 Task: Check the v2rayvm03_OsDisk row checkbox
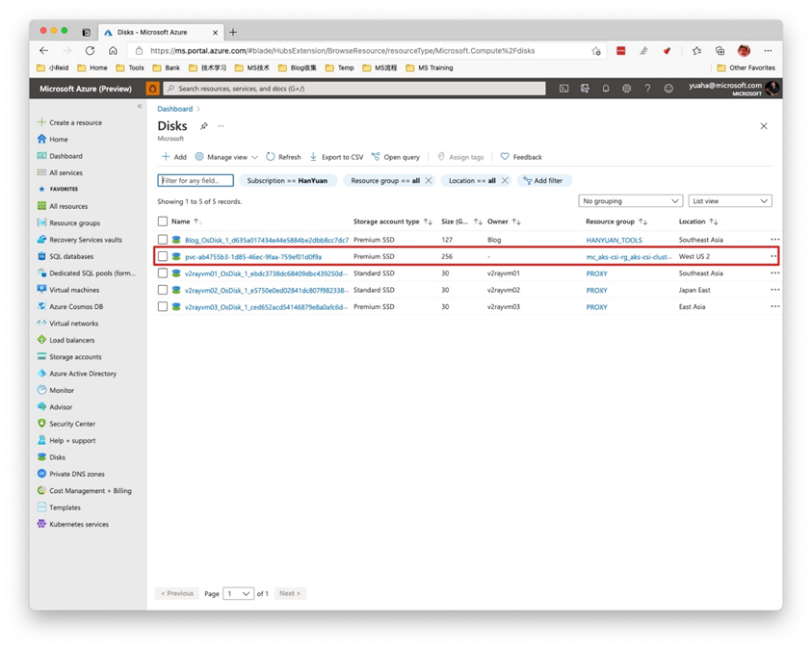tap(163, 306)
